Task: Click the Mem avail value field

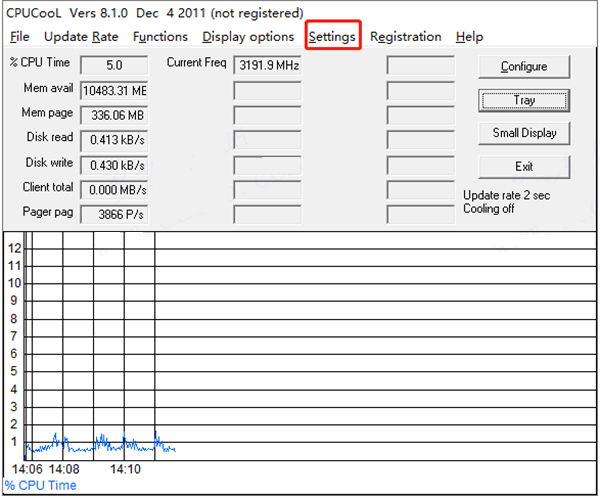Action: (x=114, y=91)
